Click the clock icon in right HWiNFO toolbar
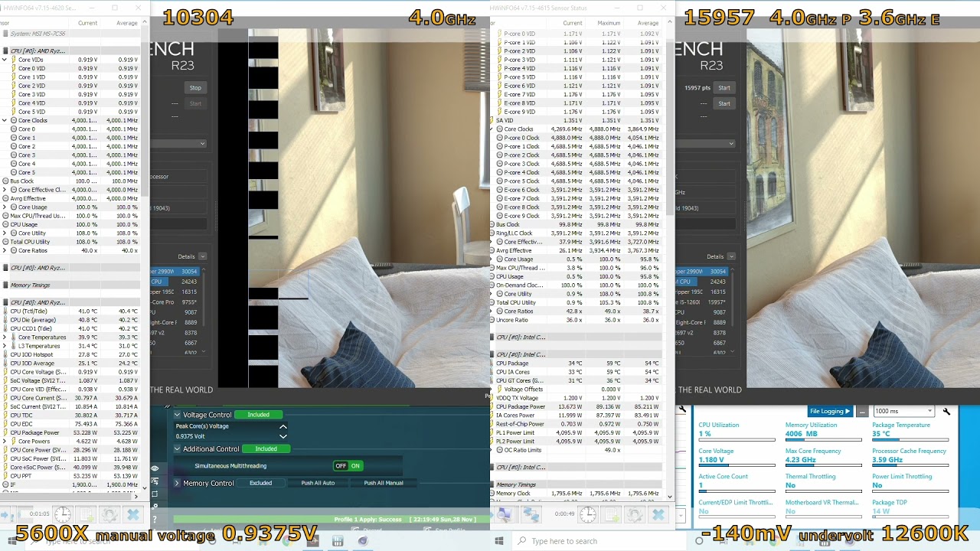The width and height of the screenshot is (980, 551). [x=587, y=515]
